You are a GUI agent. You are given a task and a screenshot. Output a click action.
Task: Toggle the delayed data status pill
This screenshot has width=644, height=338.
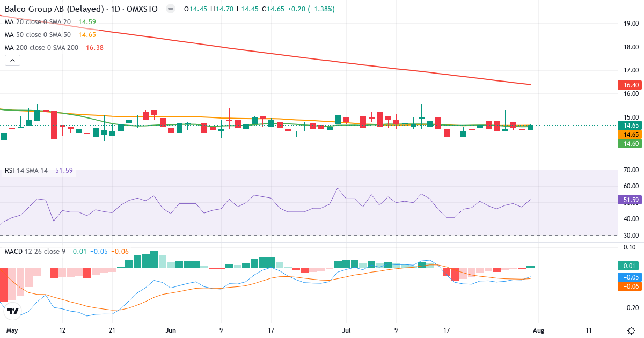pos(171,9)
